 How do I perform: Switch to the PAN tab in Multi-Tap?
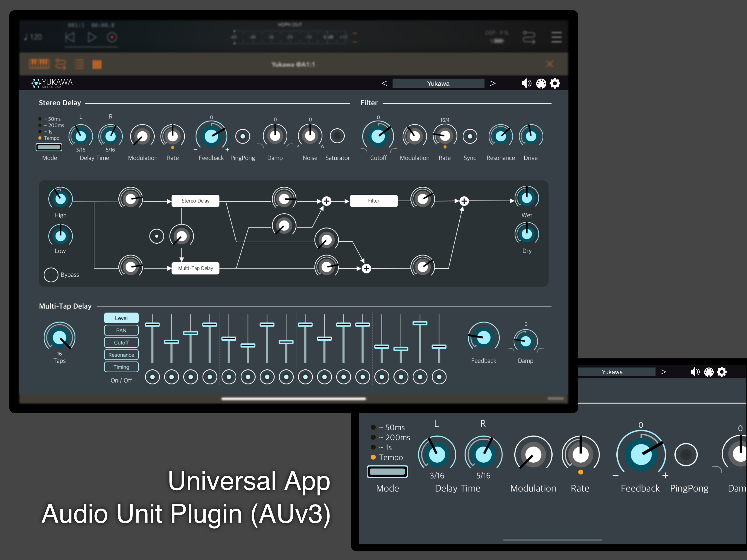coord(121,330)
